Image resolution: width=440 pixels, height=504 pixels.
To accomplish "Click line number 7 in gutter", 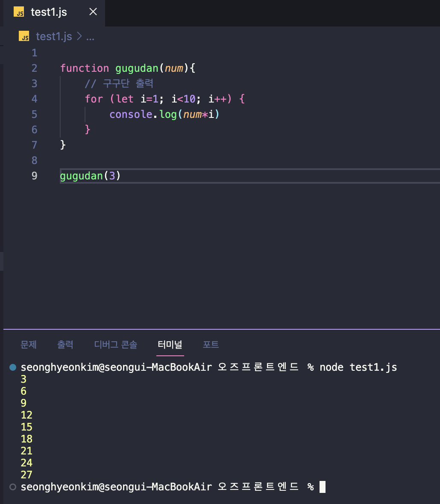I will [x=35, y=145].
